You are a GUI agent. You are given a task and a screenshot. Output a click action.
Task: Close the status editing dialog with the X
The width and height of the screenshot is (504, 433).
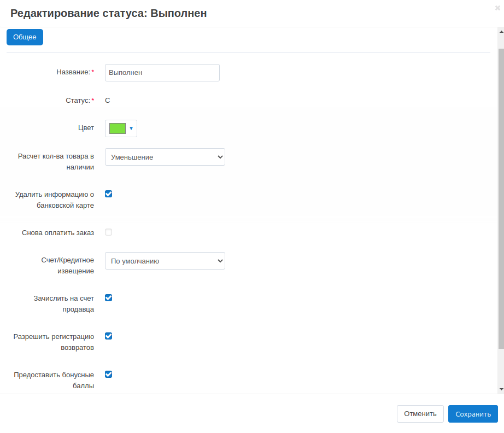[x=497, y=8]
